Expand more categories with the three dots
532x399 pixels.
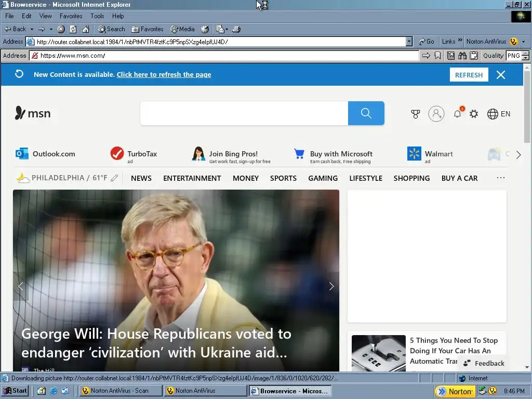click(x=501, y=178)
